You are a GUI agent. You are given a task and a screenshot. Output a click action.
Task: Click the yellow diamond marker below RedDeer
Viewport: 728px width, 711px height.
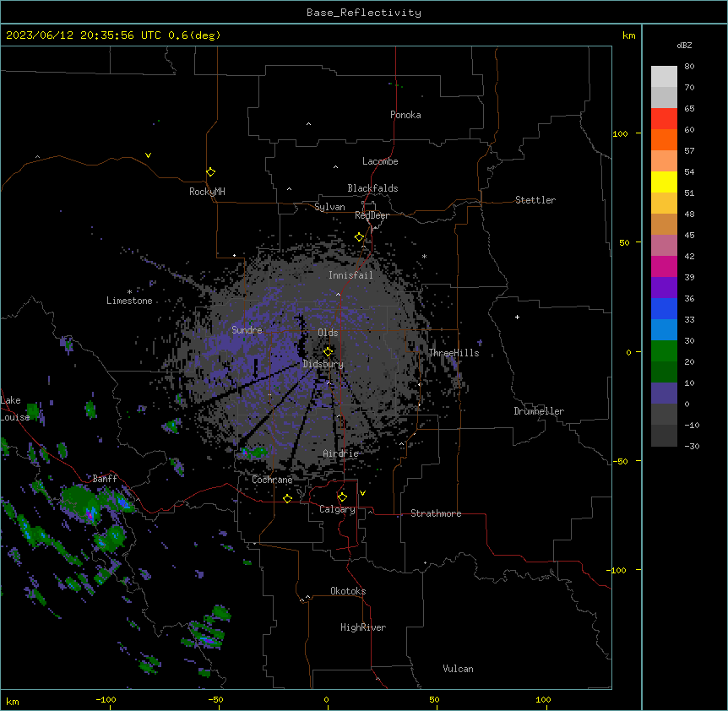(x=359, y=237)
